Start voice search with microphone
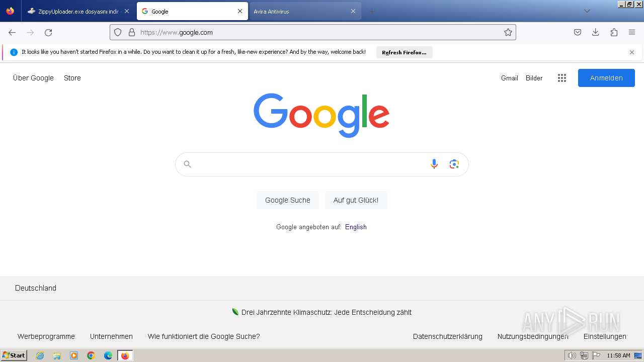Viewport: 644px width, 362px height. point(434,164)
